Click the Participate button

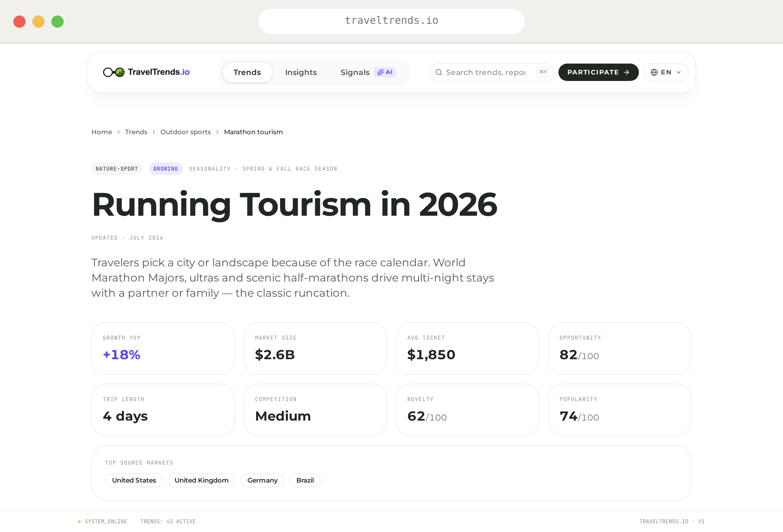coord(598,72)
